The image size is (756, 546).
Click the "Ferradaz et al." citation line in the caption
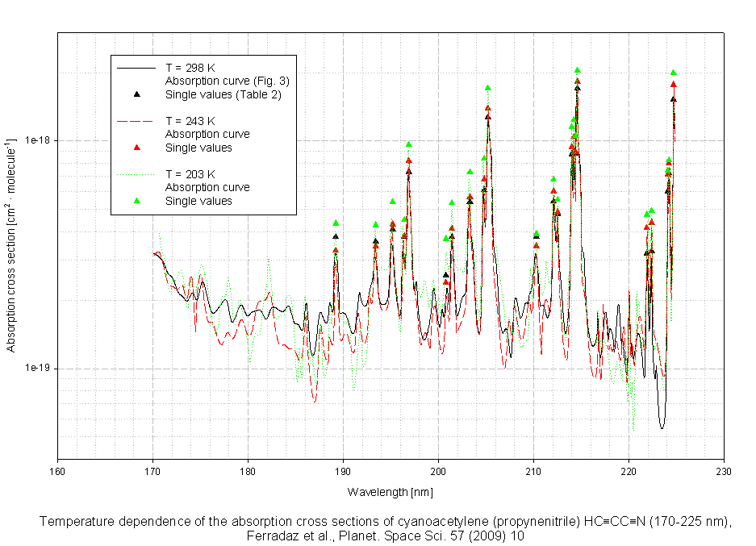click(390, 535)
